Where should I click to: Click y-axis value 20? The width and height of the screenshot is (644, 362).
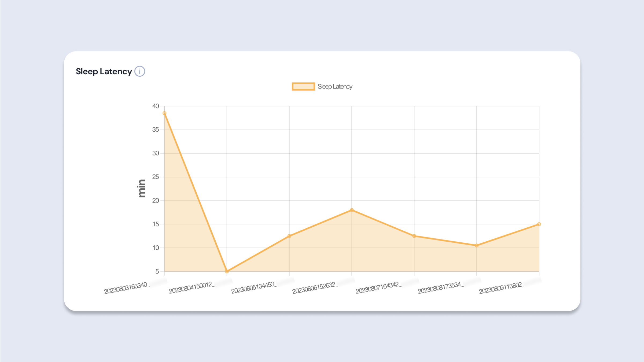pyautogui.click(x=156, y=201)
